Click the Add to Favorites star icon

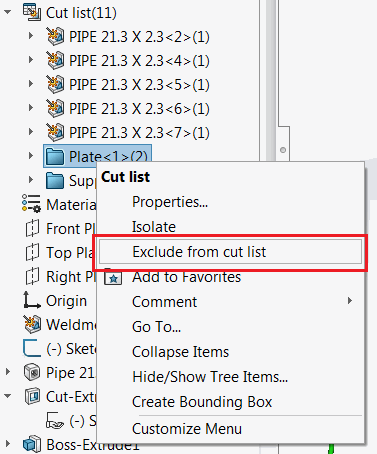[x=113, y=278]
